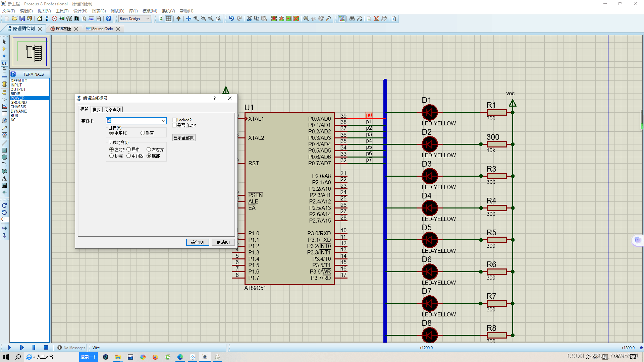
Task: Click the Pick Devices 'P' button
Action: pos(13,74)
